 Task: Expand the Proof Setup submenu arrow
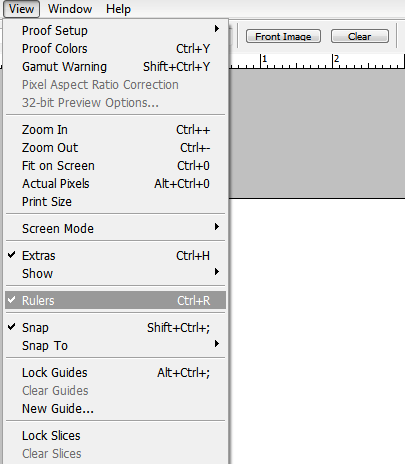217,29
